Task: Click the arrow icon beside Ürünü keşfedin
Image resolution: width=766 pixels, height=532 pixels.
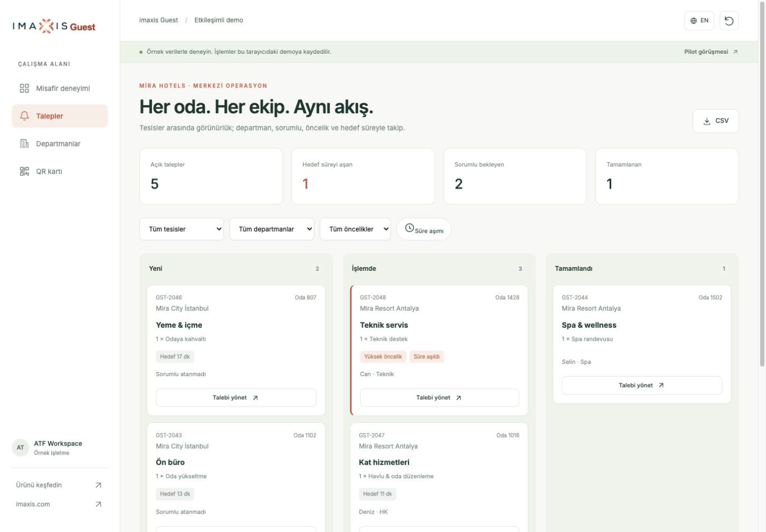Action: click(x=98, y=485)
